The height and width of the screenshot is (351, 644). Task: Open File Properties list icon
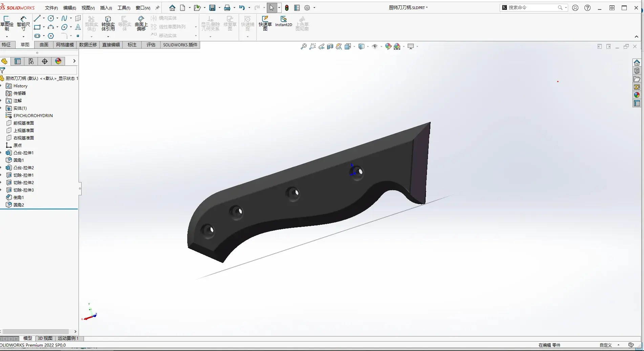click(x=297, y=8)
